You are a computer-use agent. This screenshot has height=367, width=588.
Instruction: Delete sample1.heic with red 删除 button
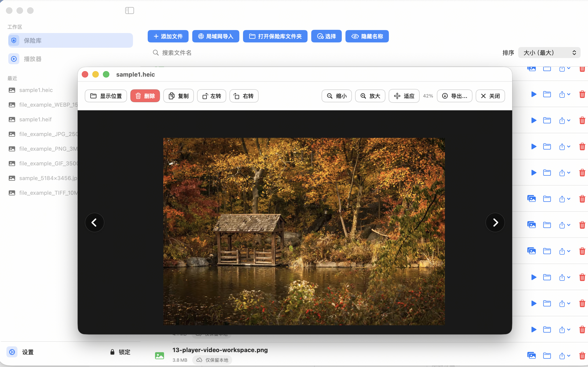pyautogui.click(x=145, y=96)
